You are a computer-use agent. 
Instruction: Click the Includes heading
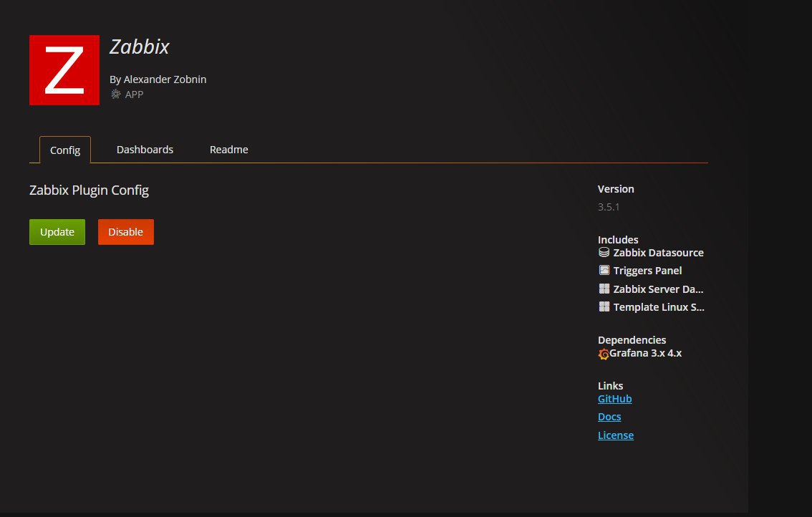(x=618, y=240)
